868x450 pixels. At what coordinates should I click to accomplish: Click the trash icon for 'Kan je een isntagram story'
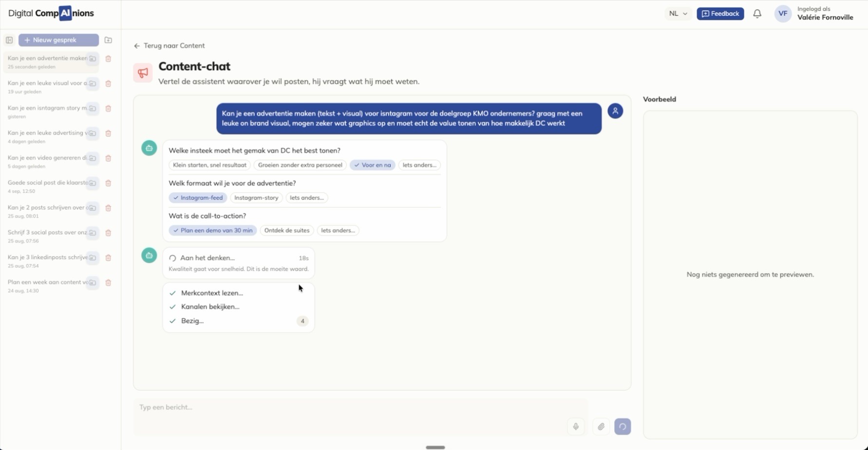click(108, 108)
